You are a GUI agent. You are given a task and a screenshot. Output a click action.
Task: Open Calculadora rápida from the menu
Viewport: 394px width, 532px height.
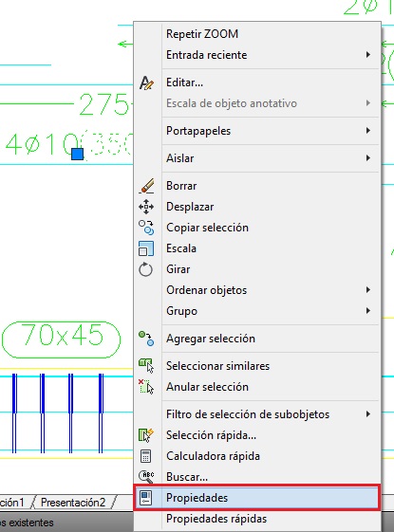tap(256, 456)
